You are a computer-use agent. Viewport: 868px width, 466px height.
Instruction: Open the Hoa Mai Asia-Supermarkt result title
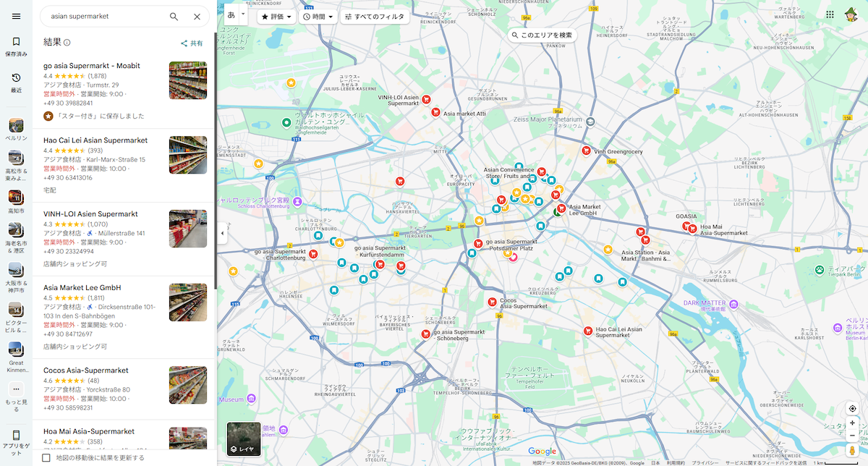coord(89,431)
